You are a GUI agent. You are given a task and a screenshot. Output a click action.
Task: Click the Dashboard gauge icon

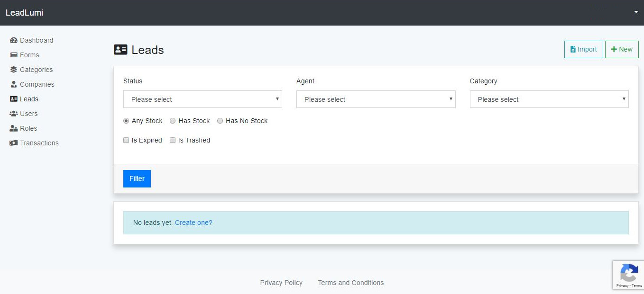pos(13,40)
